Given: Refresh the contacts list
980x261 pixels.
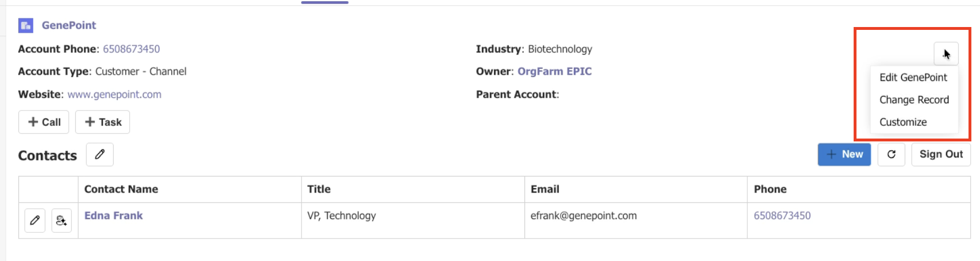Looking at the screenshot, I should (x=891, y=154).
